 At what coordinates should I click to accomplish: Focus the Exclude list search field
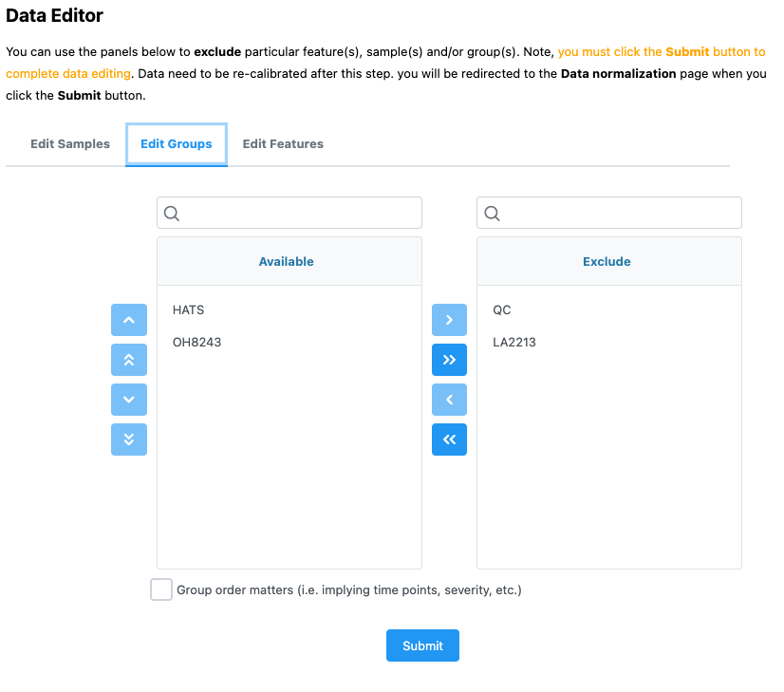point(609,213)
